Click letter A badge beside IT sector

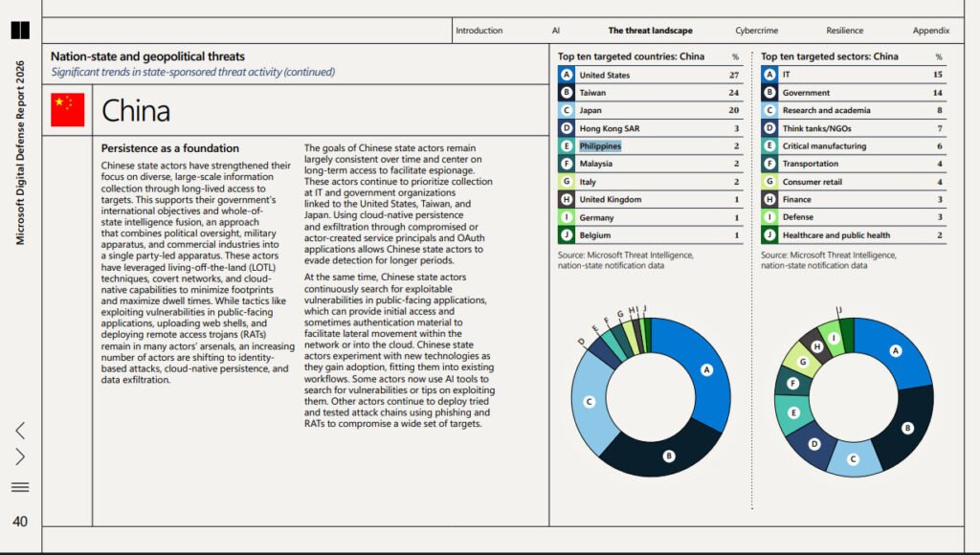pyautogui.click(x=770, y=75)
